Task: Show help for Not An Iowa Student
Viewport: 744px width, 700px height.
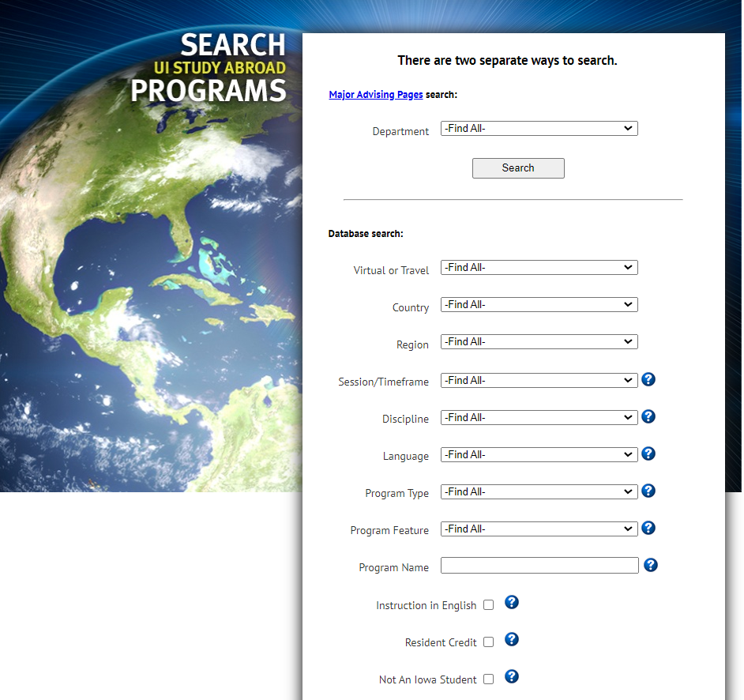Action: (x=512, y=677)
